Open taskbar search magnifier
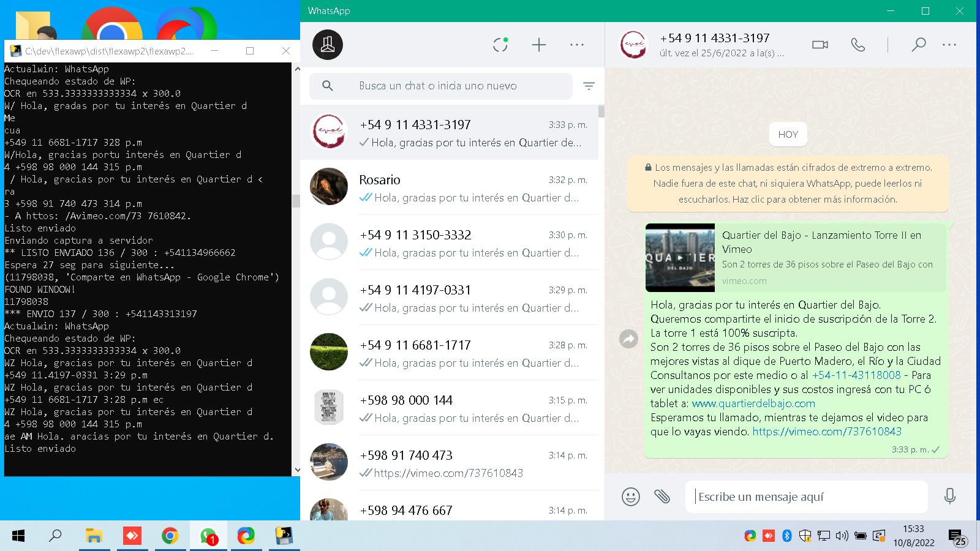The image size is (980, 551). coord(55,536)
